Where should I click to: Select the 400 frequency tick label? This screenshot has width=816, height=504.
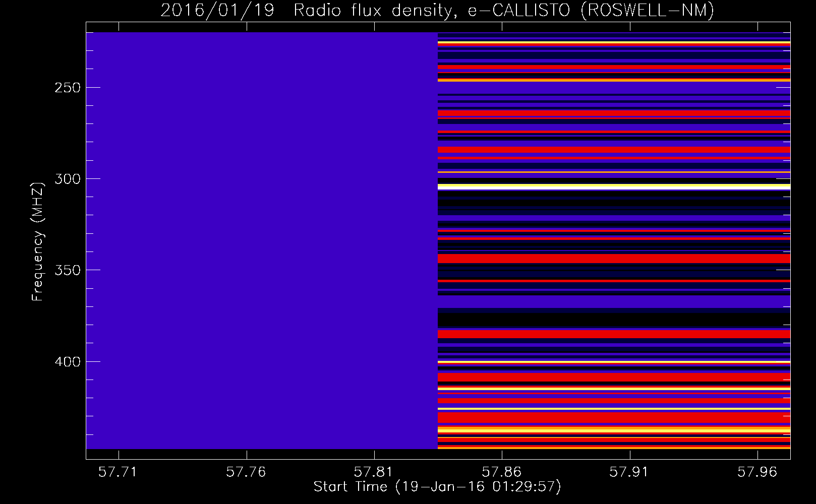tap(68, 362)
